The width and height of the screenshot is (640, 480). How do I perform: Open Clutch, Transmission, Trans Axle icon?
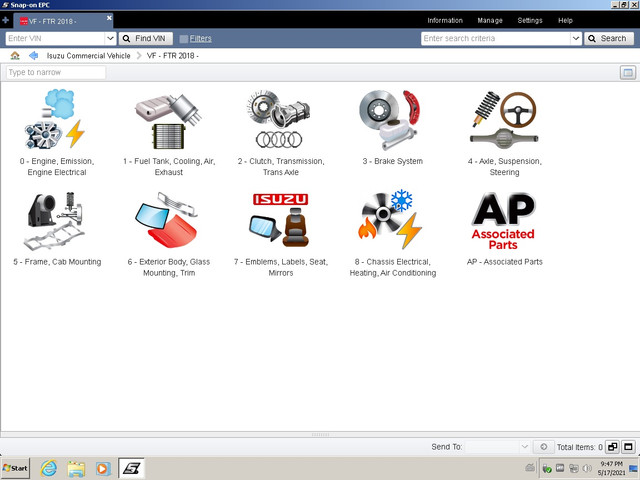click(280, 119)
